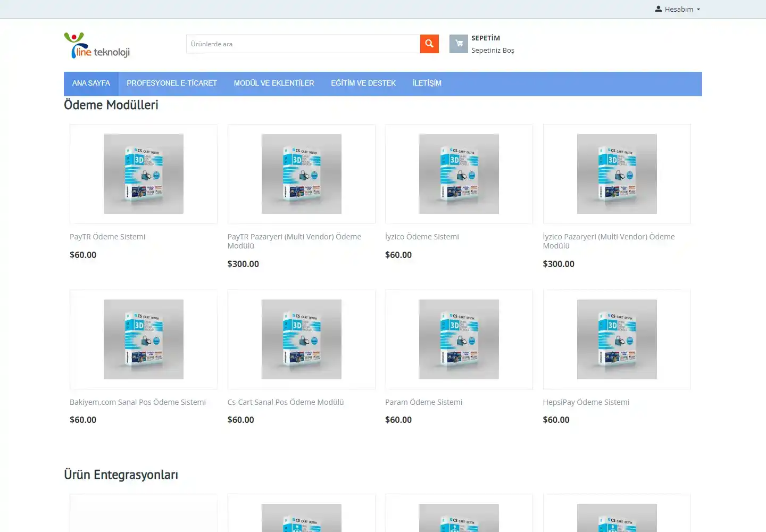Viewport: 766px width, 532px height.
Task: Click the Param Ödeme Sistemi product image
Action: pos(459,339)
